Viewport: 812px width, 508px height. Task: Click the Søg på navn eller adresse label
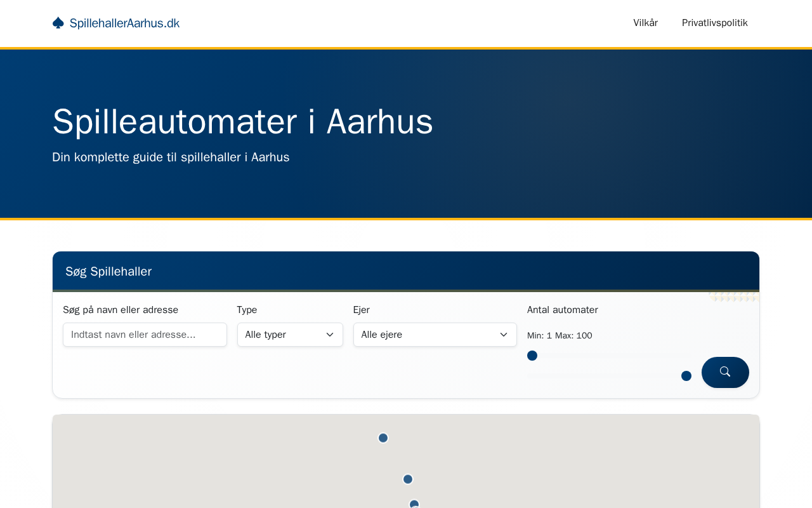point(121,310)
